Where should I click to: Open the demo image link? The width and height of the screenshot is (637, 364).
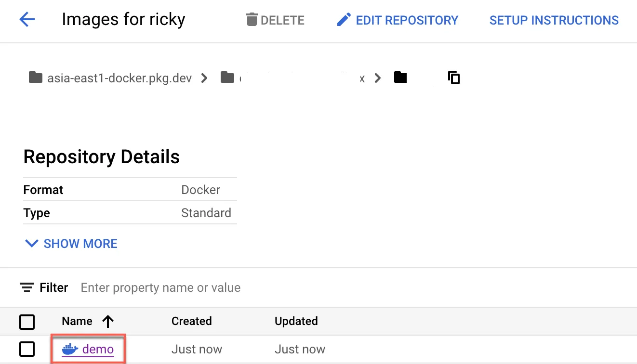coord(98,349)
